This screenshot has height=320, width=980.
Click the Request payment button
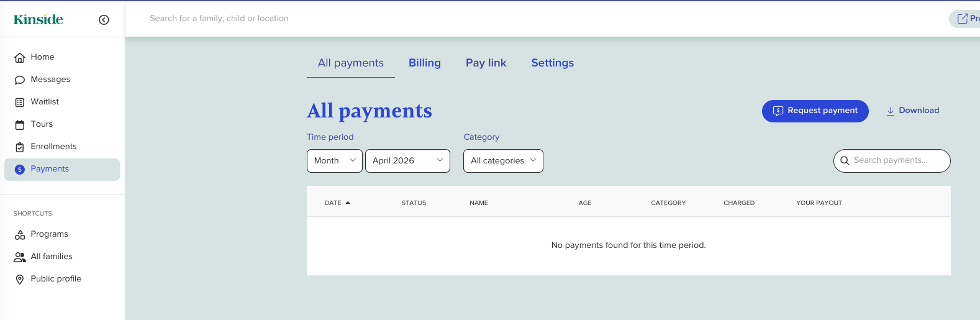coord(815,111)
